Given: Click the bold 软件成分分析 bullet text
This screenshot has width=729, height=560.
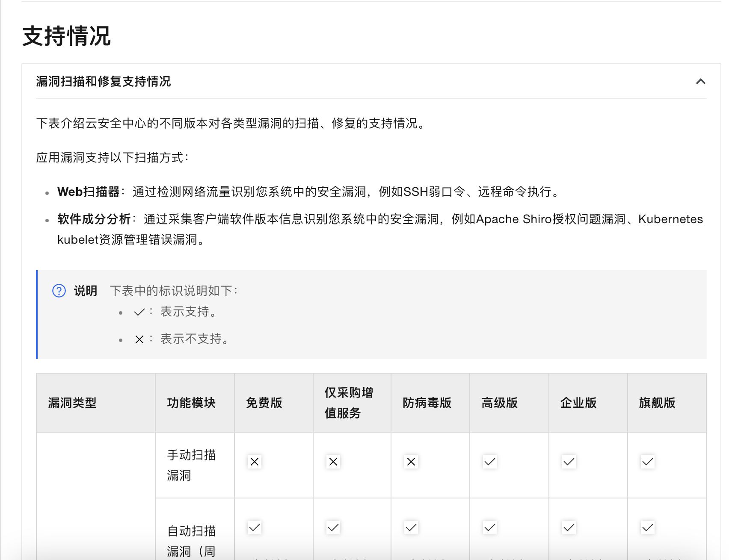Looking at the screenshot, I should click(x=94, y=219).
